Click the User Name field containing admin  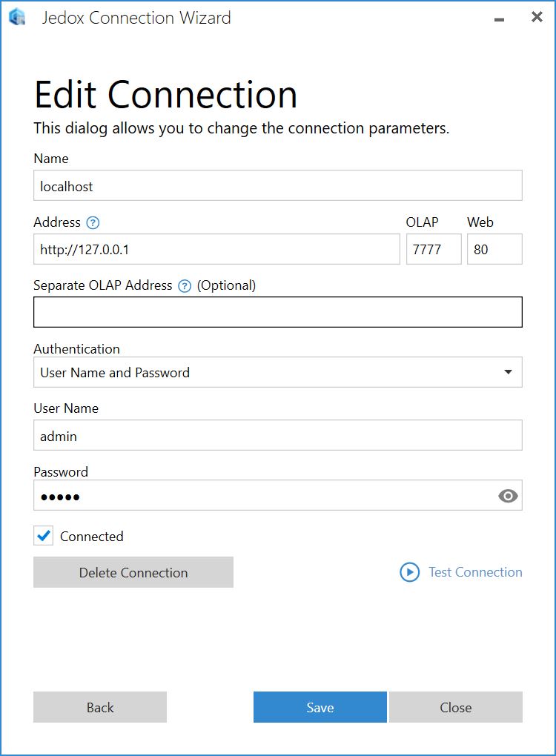(278, 435)
